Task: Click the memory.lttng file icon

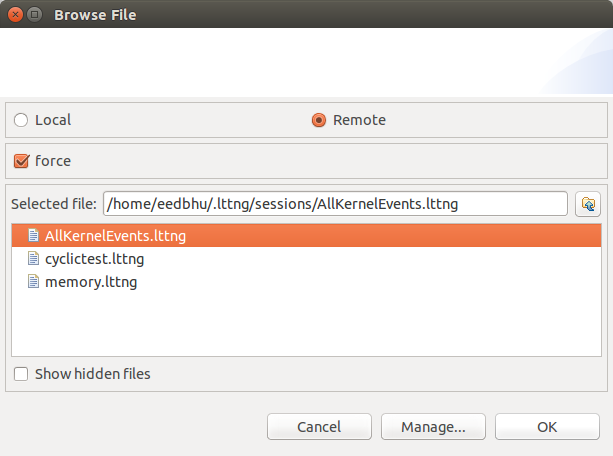Action: pyautogui.click(x=32, y=282)
